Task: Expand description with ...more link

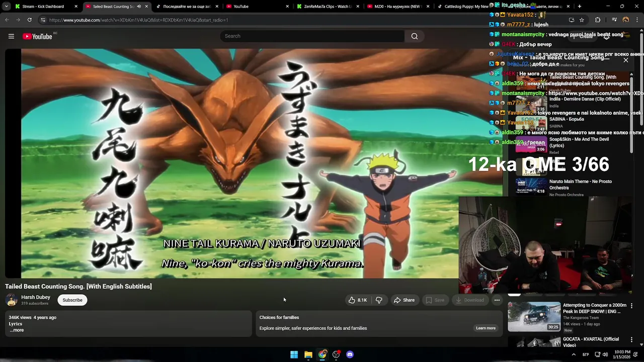Action: pyautogui.click(x=16, y=330)
